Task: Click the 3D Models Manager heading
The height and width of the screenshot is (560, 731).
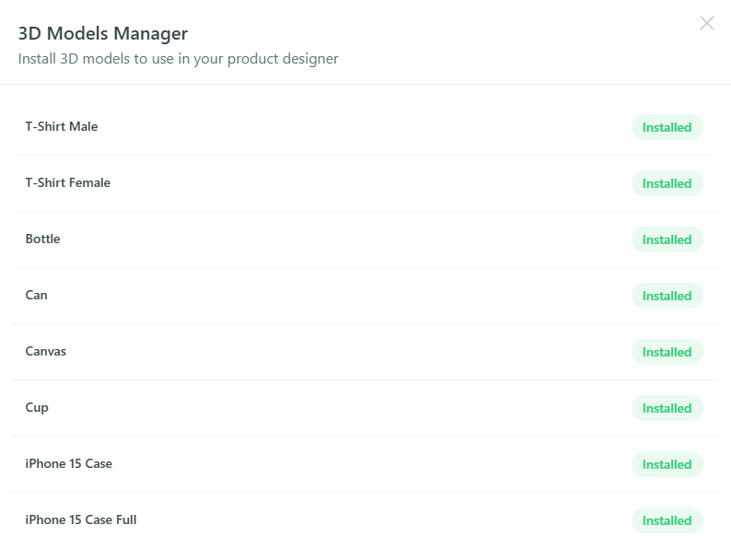Action: (103, 33)
